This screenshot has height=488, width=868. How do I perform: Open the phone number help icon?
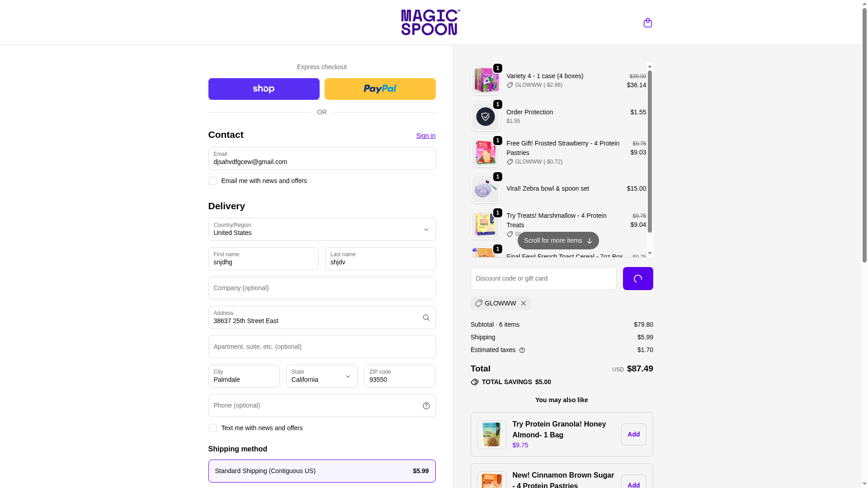click(426, 406)
